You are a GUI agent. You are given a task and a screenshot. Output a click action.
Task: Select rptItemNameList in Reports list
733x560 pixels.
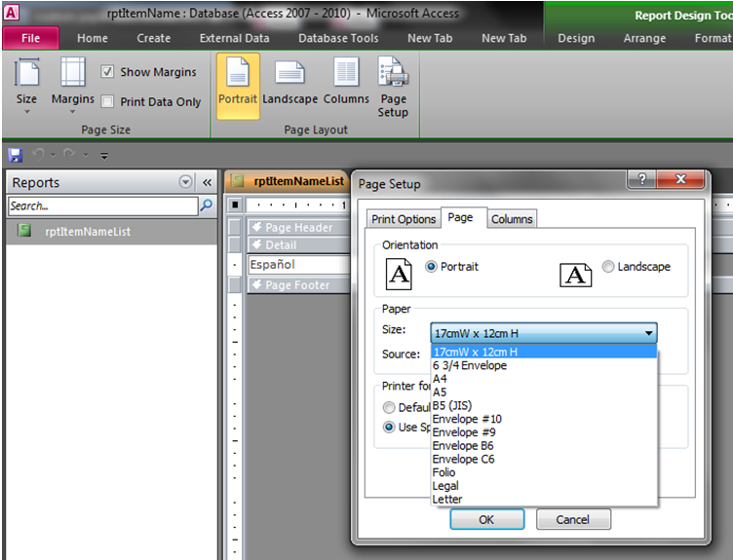pos(112,231)
